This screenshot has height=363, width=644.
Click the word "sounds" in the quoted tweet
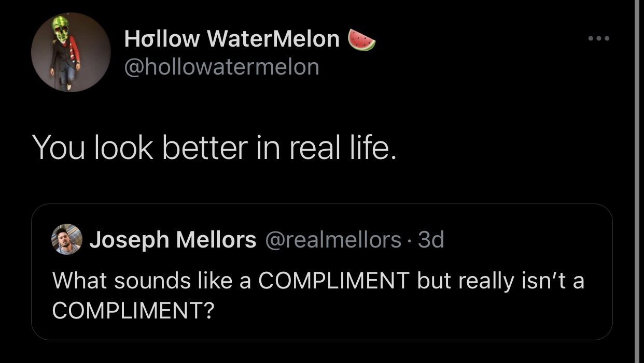tap(152, 281)
